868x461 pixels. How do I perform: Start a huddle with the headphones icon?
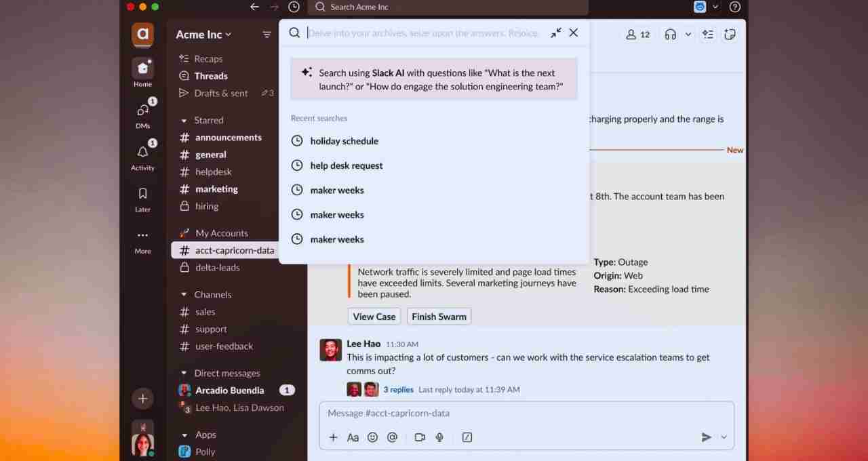[x=671, y=35]
